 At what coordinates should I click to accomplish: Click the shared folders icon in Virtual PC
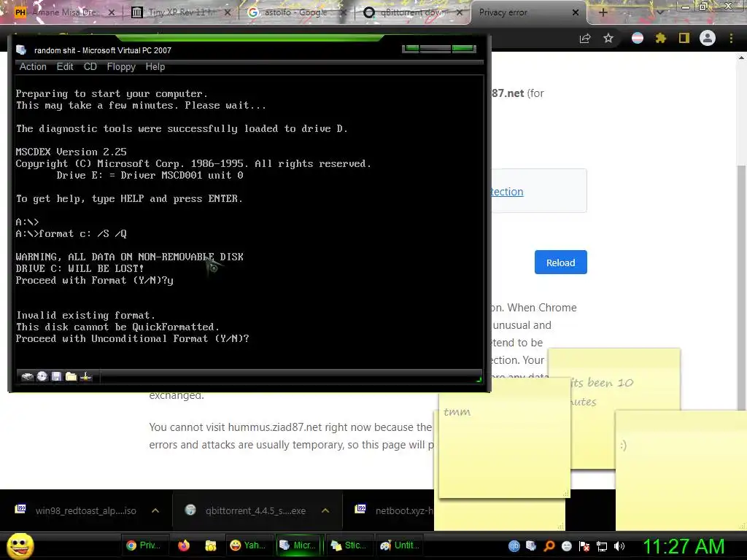(x=71, y=377)
